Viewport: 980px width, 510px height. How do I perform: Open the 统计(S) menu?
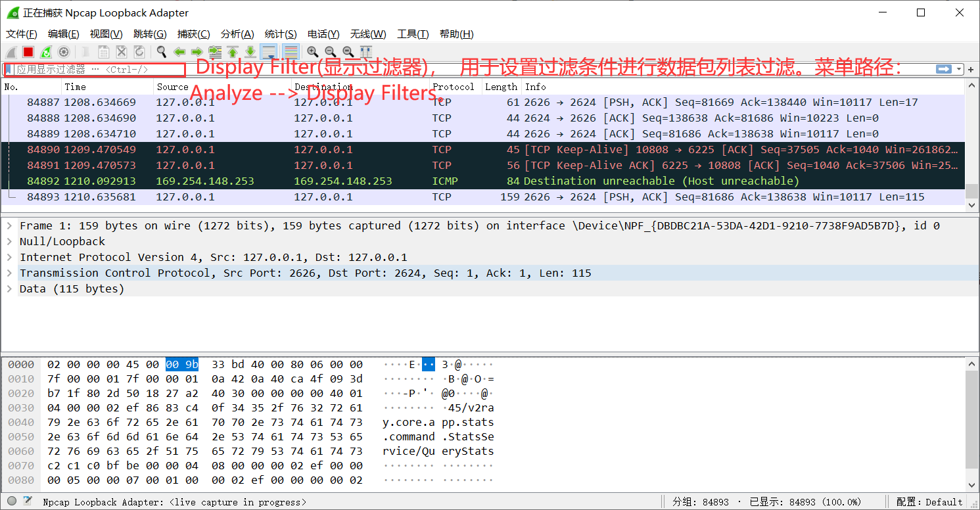click(x=281, y=34)
